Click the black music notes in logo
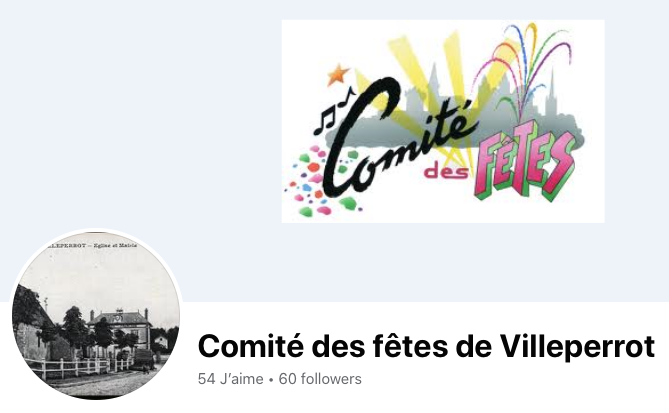 click(332, 111)
